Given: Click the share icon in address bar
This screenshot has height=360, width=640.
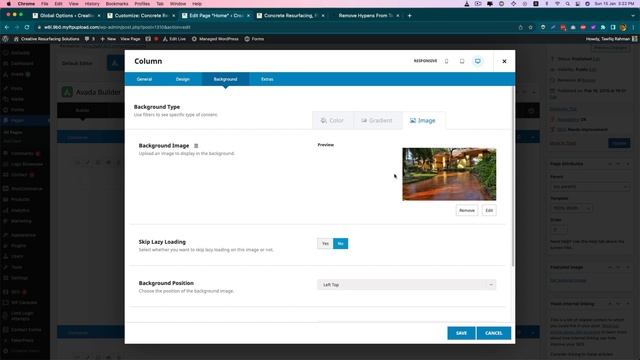Looking at the screenshot, I should tap(520, 27).
